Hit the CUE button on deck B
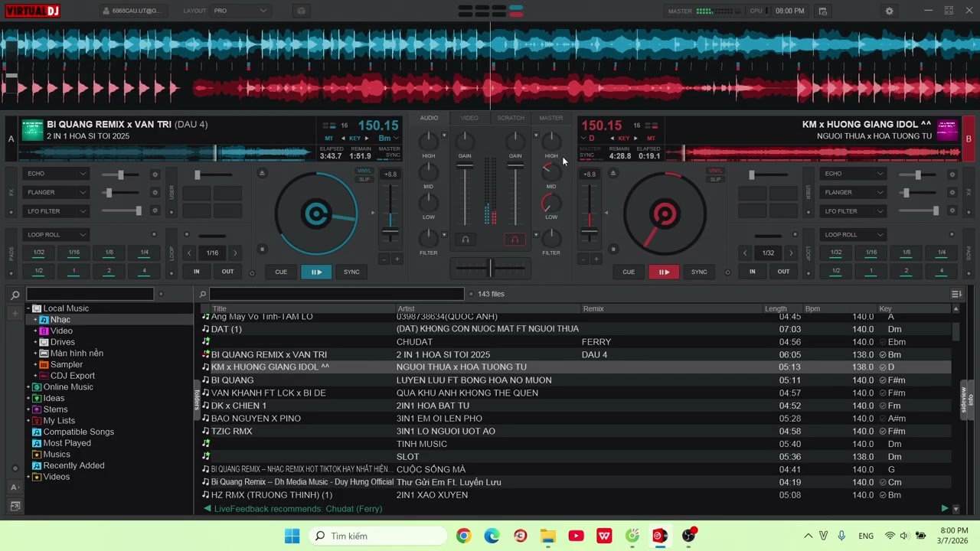Image resolution: width=980 pixels, height=551 pixels. 629,272
